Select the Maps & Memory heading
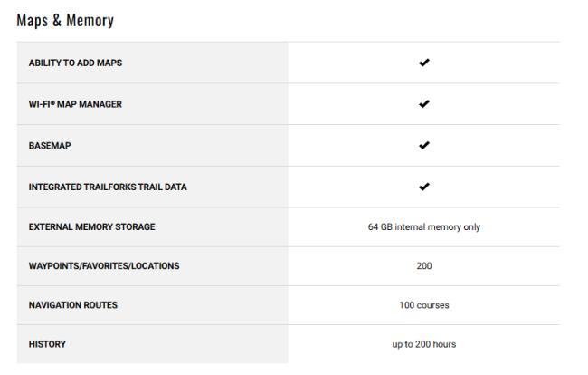 click(x=65, y=20)
